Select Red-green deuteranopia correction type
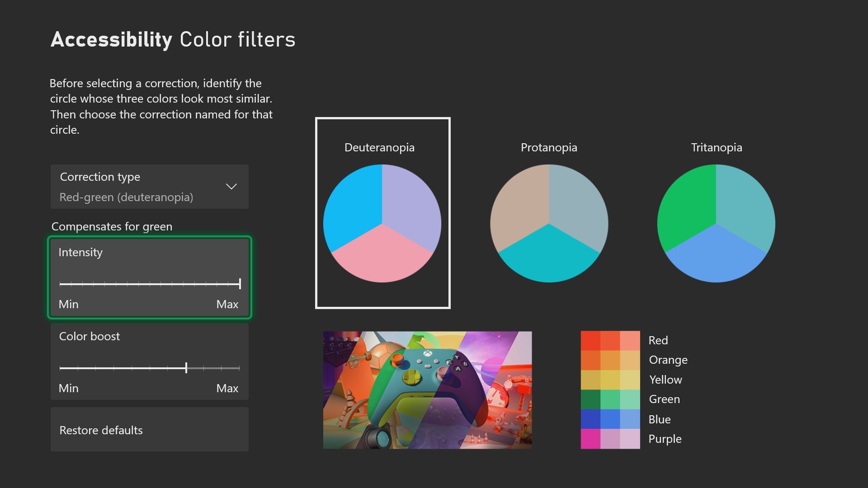Screen dimensions: 868x488 149,187
